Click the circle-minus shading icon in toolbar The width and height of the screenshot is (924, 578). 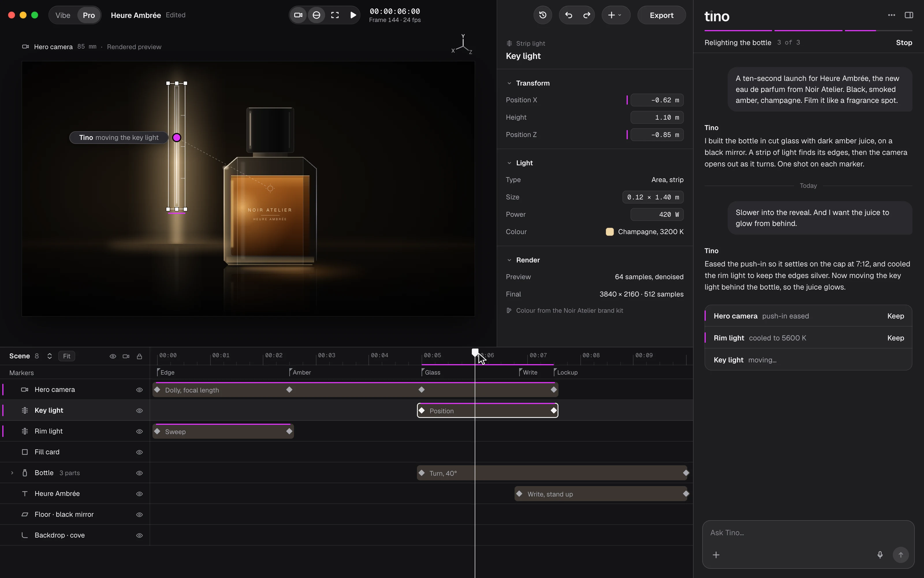pos(316,15)
